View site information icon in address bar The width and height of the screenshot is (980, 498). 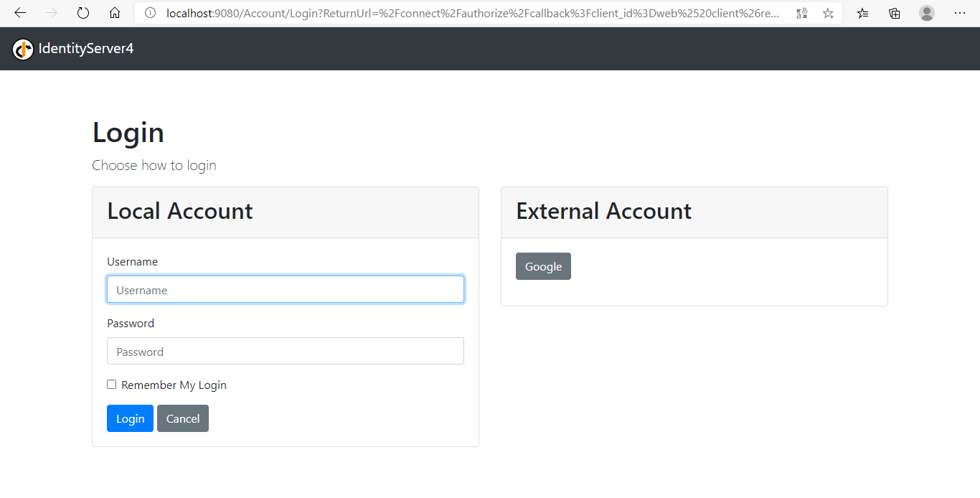click(150, 13)
